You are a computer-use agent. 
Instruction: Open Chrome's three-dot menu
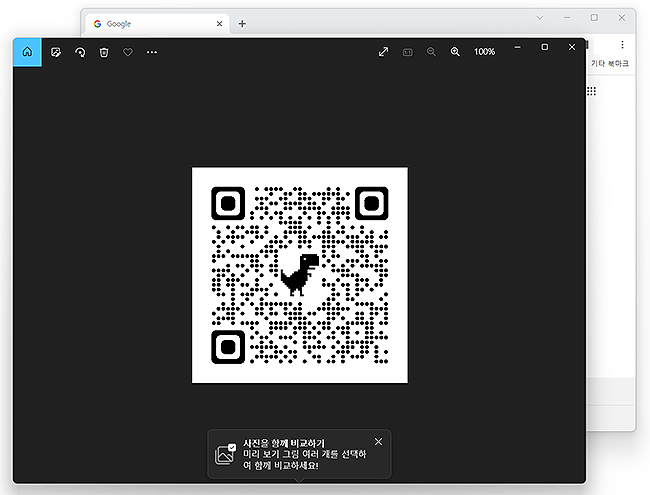coord(622,45)
